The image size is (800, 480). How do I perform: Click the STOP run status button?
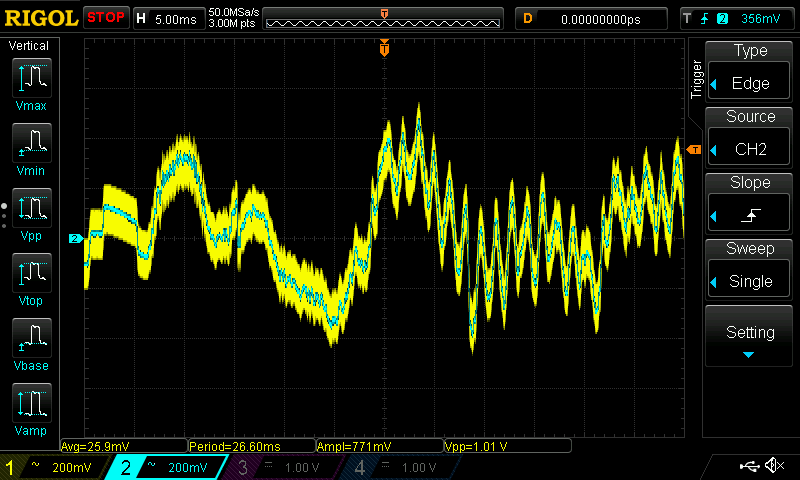coord(106,18)
